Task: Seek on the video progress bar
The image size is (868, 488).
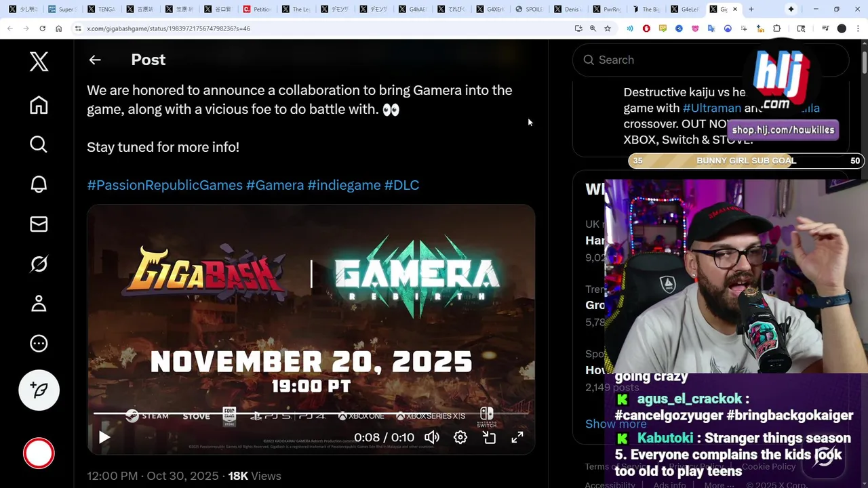Action: tap(311, 413)
